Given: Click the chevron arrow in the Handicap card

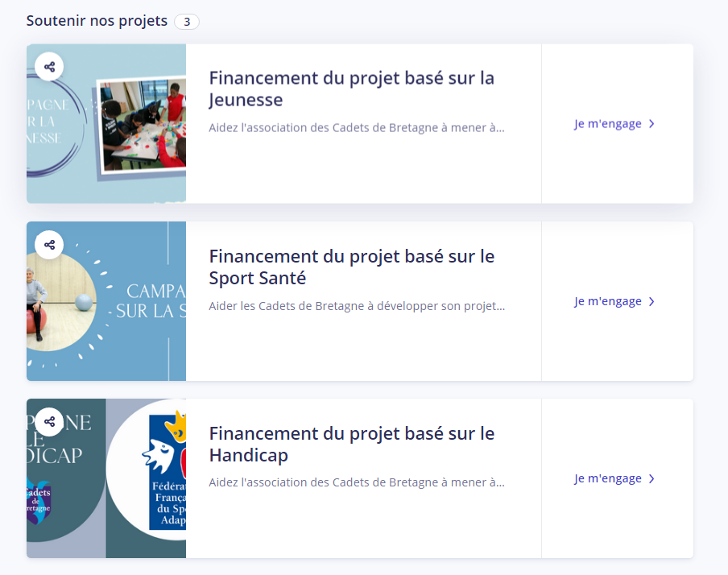Looking at the screenshot, I should pyautogui.click(x=651, y=479).
